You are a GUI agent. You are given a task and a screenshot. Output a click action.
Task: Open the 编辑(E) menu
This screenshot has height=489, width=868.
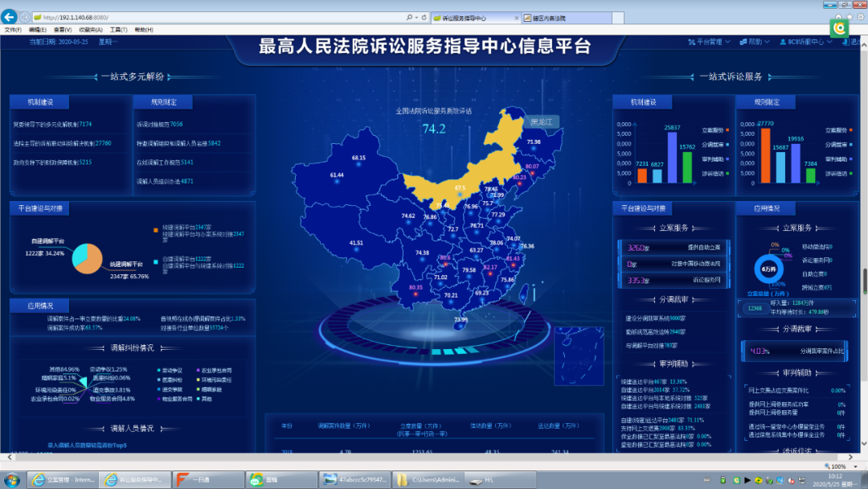pos(38,30)
